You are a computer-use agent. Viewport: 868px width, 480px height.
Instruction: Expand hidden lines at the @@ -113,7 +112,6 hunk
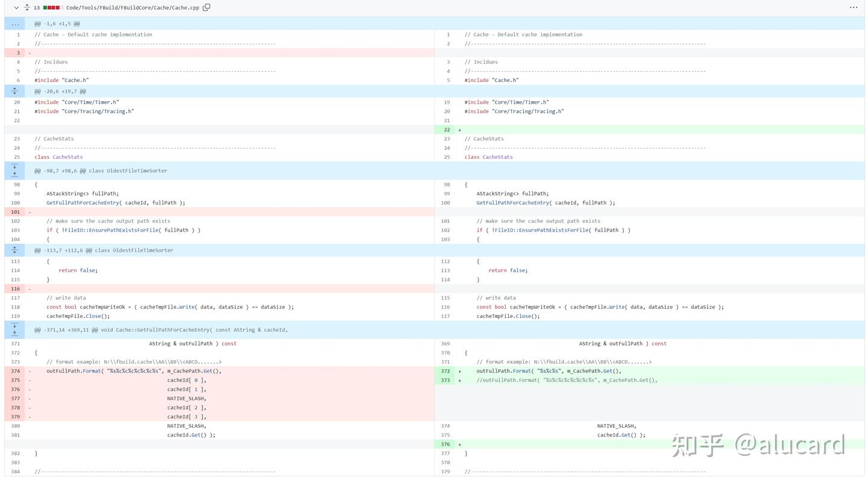pyautogui.click(x=14, y=251)
